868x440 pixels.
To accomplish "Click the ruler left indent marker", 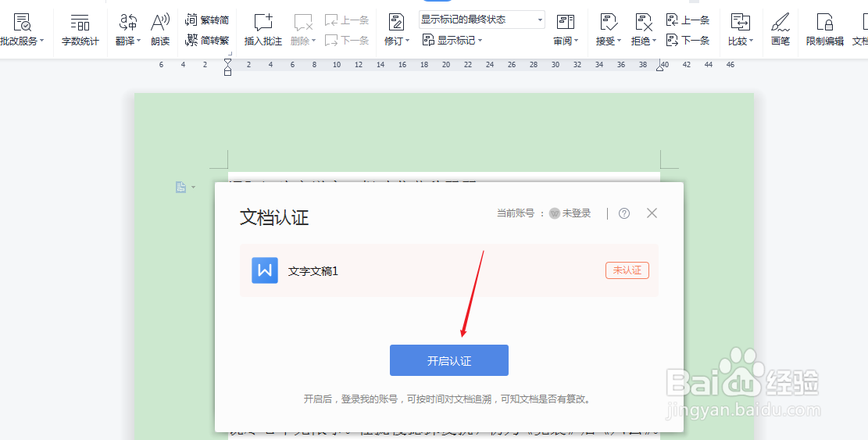I will [x=227, y=67].
